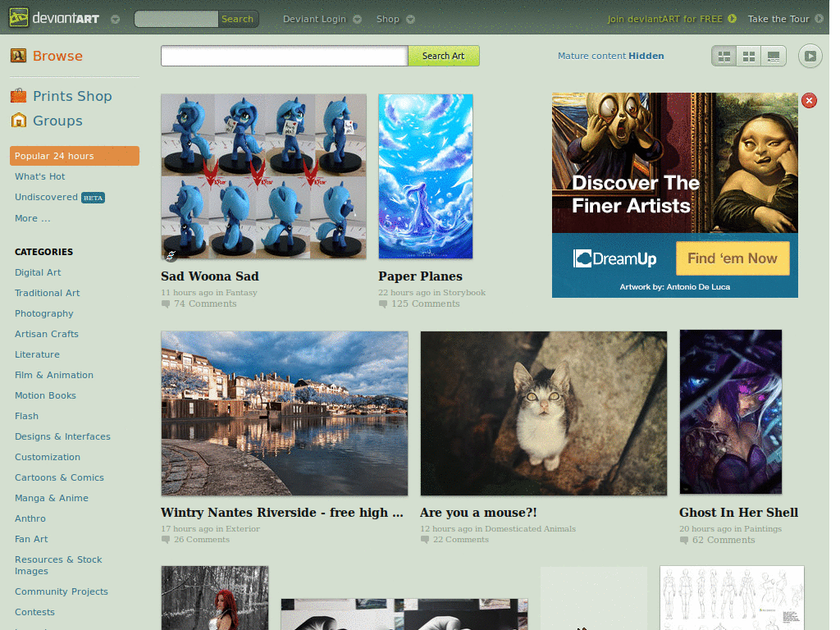Select the What's Hot filter

pyautogui.click(x=39, y=176)
